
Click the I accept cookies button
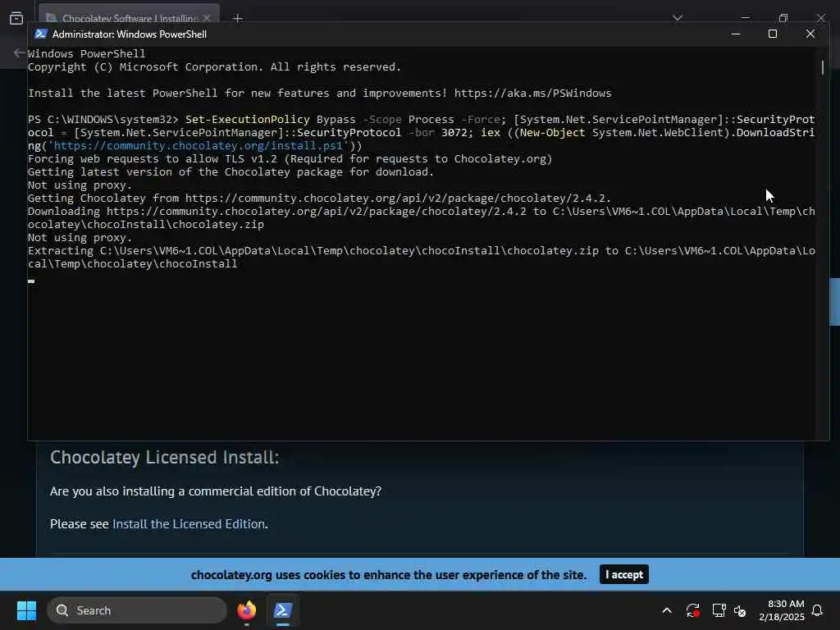(x=624, y=574)
